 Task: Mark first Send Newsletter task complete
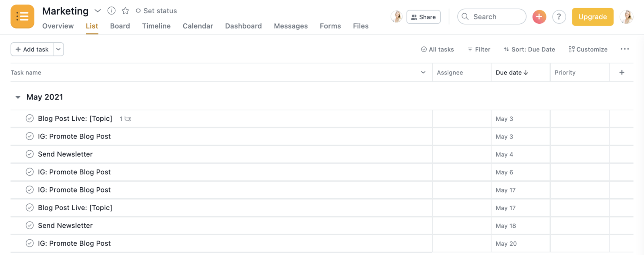(30, 154)
